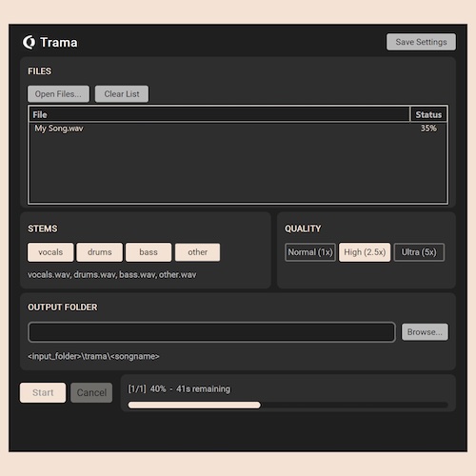Select Normal (1x) quality
The height and width of the screenshot is (476, 476).
[310, 252]
